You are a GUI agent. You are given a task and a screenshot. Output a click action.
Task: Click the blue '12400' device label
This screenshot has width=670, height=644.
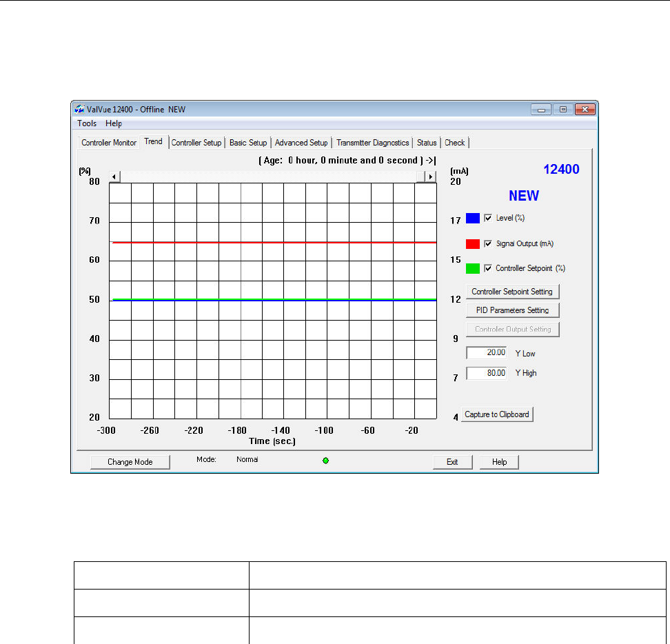[561, 169]
